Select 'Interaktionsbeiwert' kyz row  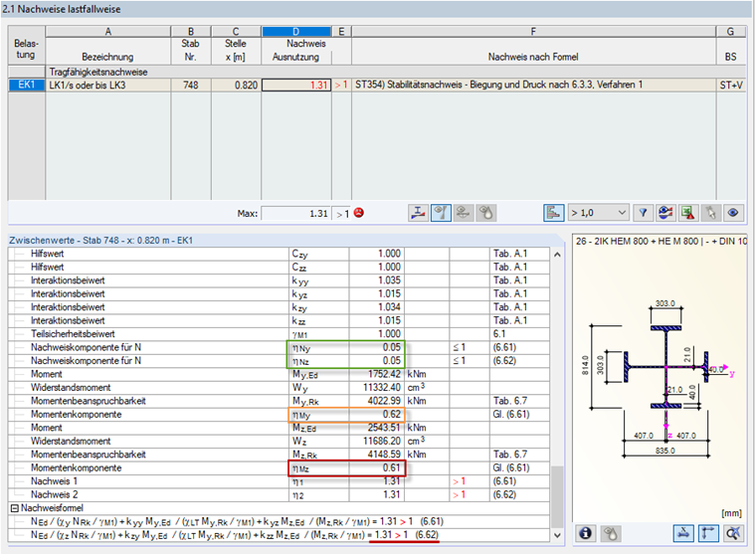pyautogui.click(x=279, y=294)
